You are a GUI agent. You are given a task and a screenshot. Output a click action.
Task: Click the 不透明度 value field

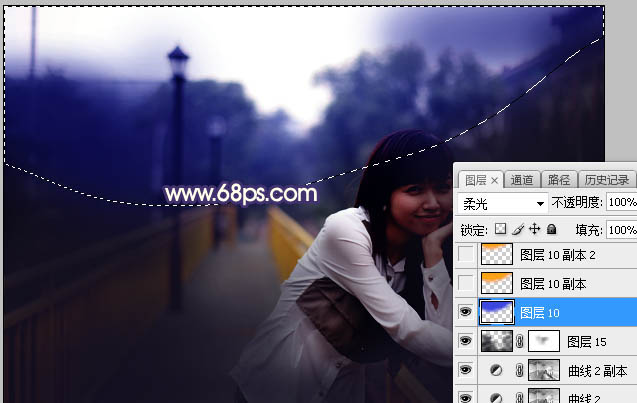click(621, 202)
